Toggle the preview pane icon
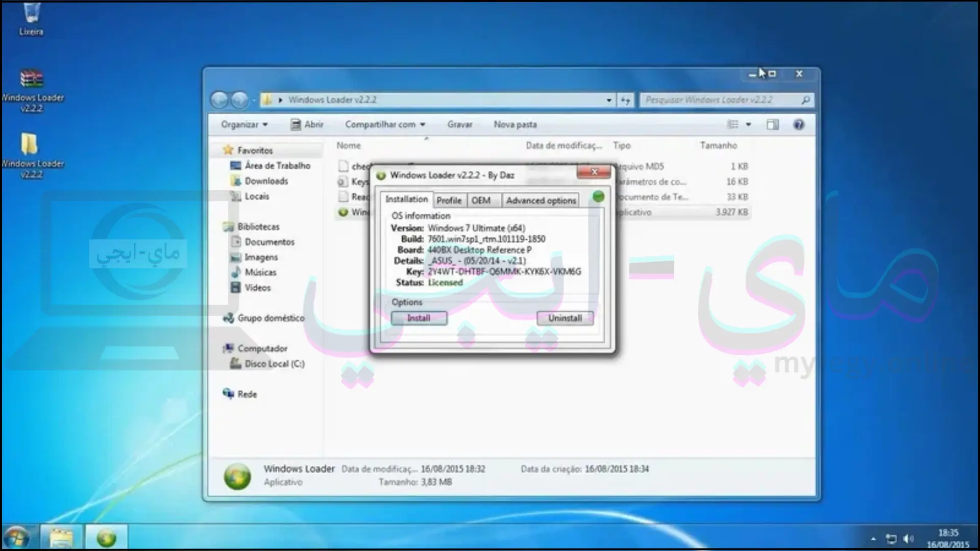980x551 pixels. (x=773, y=124)
